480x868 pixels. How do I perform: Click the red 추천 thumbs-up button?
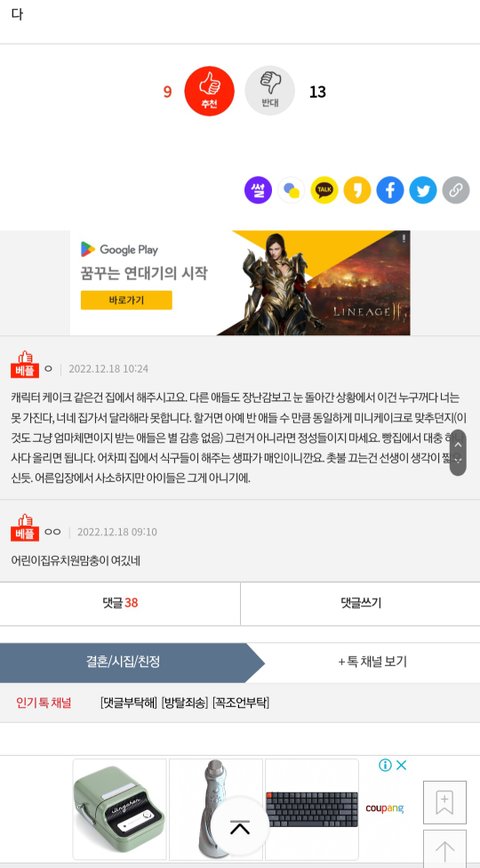pyautogui.click(x=209, y=91)
